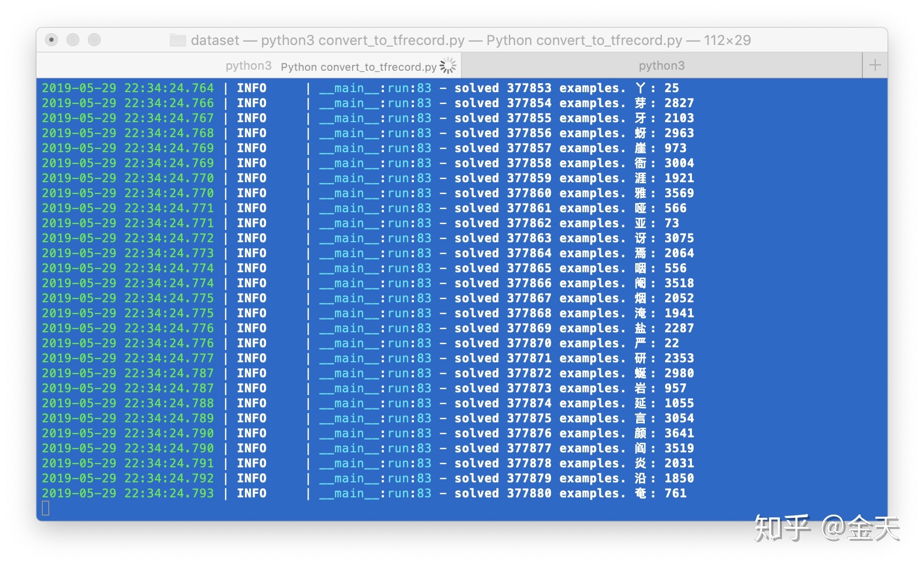Image resolution: width=924 pixels, height=566 pixels.
Task: Click timestamp '22:34:24.764'
Action: tap(169, 88)
